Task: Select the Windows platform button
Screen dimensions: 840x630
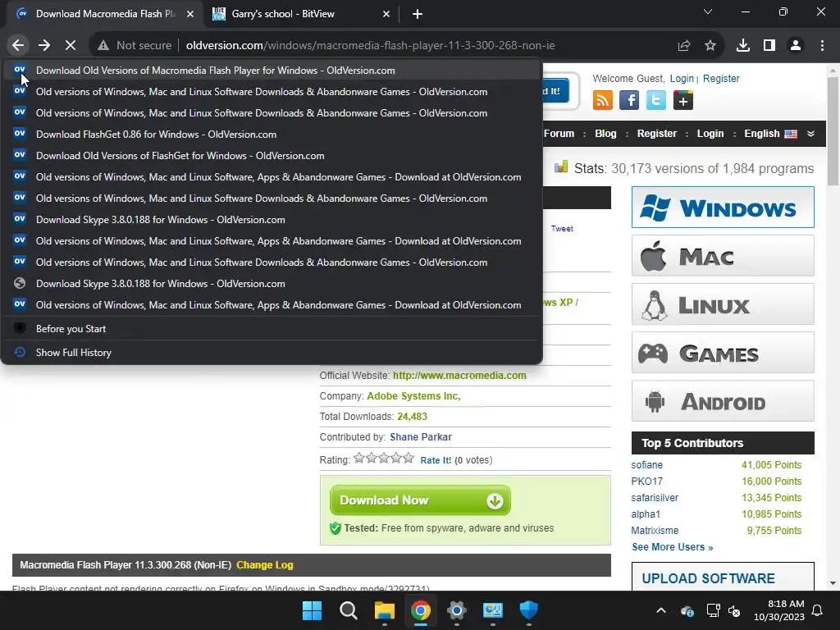Action: (723, 208)
